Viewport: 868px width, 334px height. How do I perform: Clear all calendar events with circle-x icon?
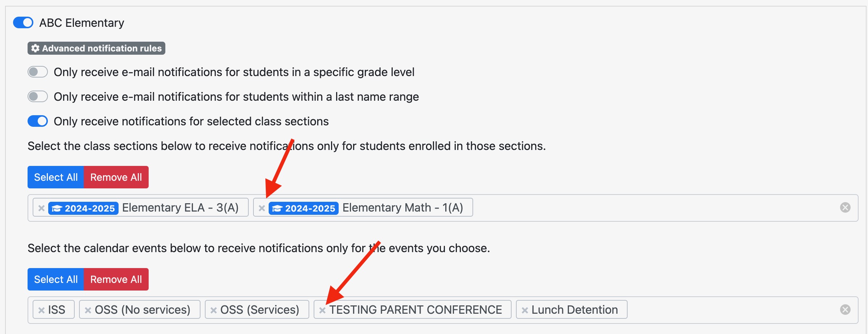[x=845, y=310]
